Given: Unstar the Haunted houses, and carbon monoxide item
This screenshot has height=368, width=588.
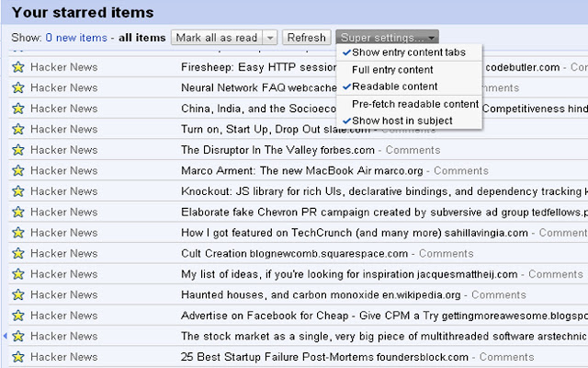Looking at the screenshot, I should [18, 294].
